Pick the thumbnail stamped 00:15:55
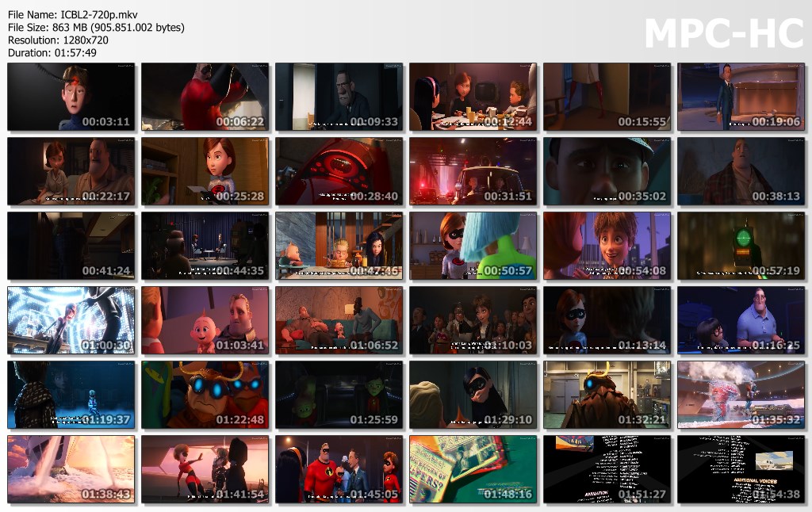 pos(607,97)
